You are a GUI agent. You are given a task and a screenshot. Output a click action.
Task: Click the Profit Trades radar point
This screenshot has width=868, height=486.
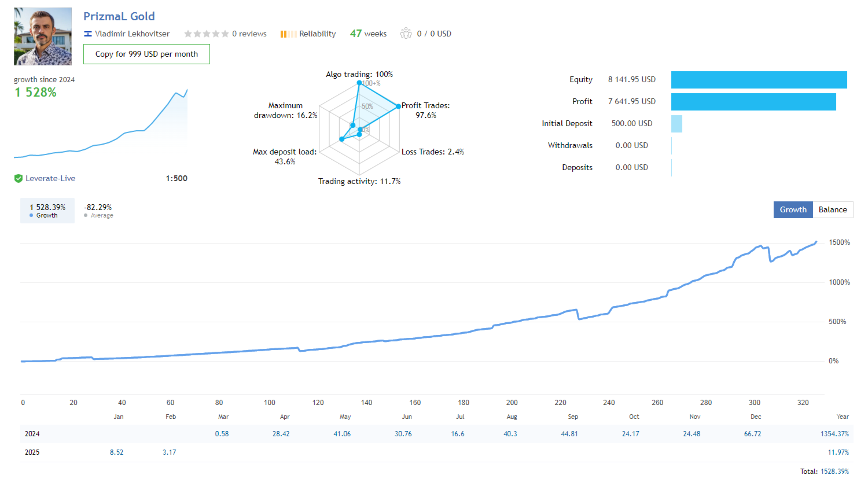click(398, 106)
